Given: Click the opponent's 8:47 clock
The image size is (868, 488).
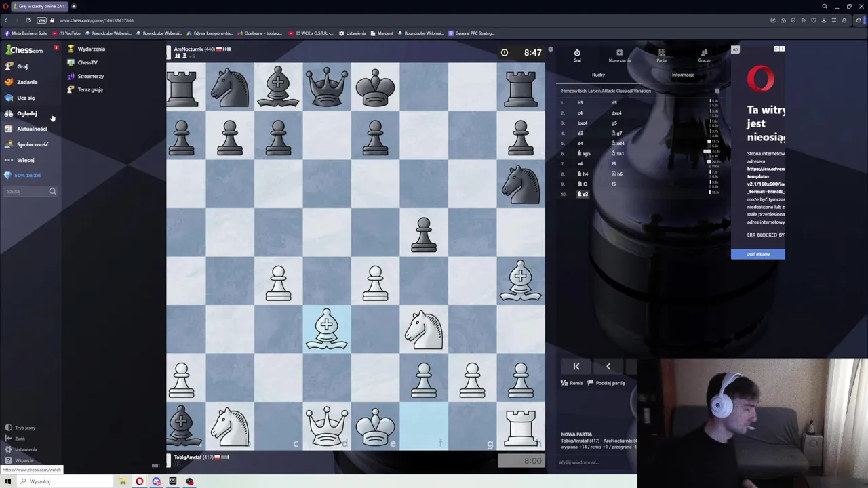Looking at the screenshot, I should 521,52.
